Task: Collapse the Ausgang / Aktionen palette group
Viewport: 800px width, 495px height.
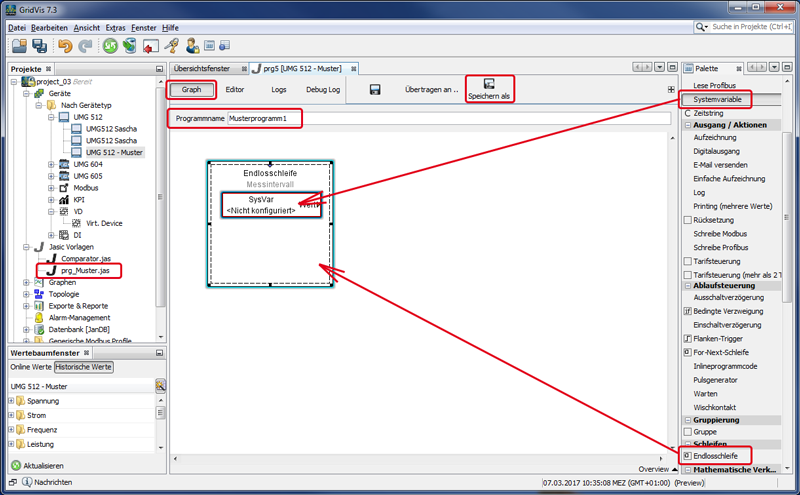Action: [688, 125]
